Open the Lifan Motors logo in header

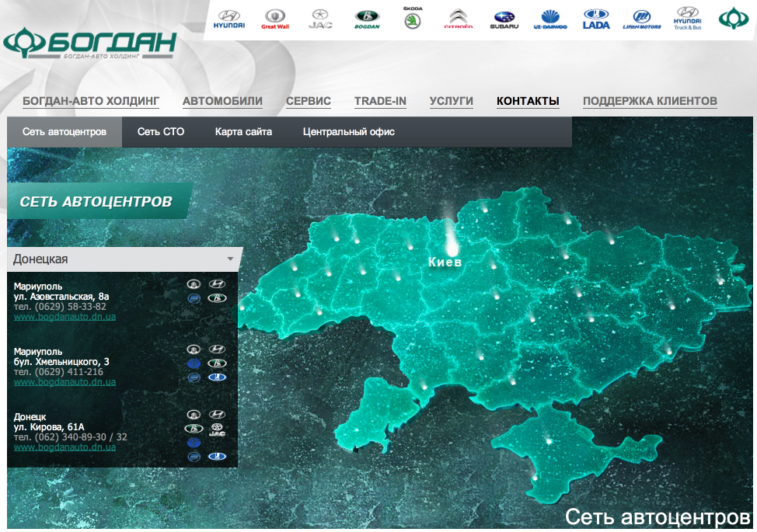coord(642,19)
